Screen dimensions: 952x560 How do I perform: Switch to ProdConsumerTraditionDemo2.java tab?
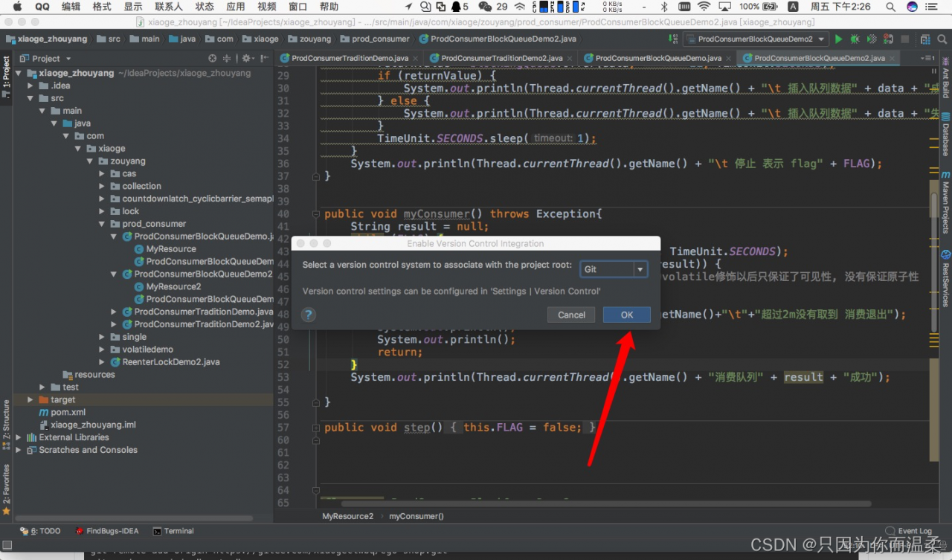[x=496, y=58]
